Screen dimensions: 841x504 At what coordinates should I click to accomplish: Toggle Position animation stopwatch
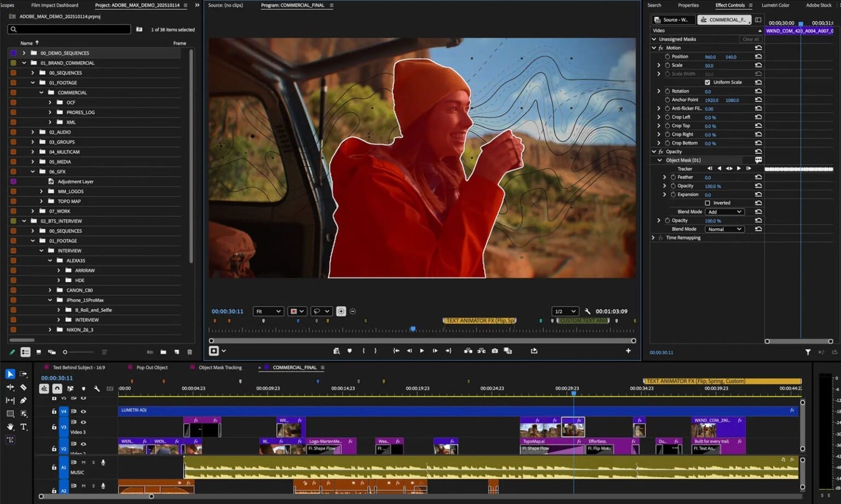(667, 56)
